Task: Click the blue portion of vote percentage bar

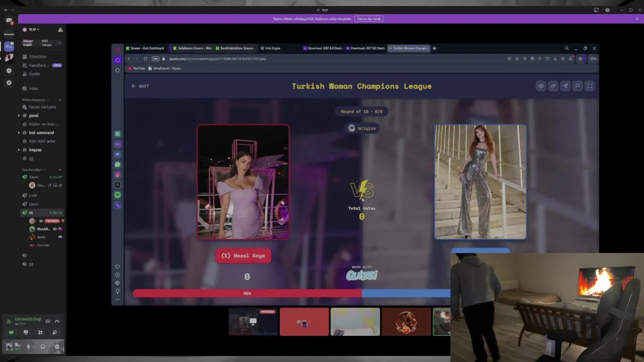Action: [406, 293]
